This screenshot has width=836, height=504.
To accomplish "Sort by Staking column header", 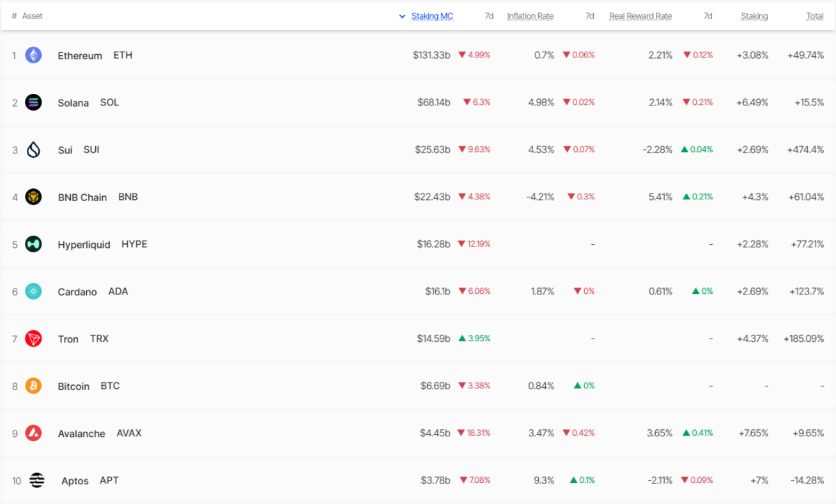I will [754, 16].
